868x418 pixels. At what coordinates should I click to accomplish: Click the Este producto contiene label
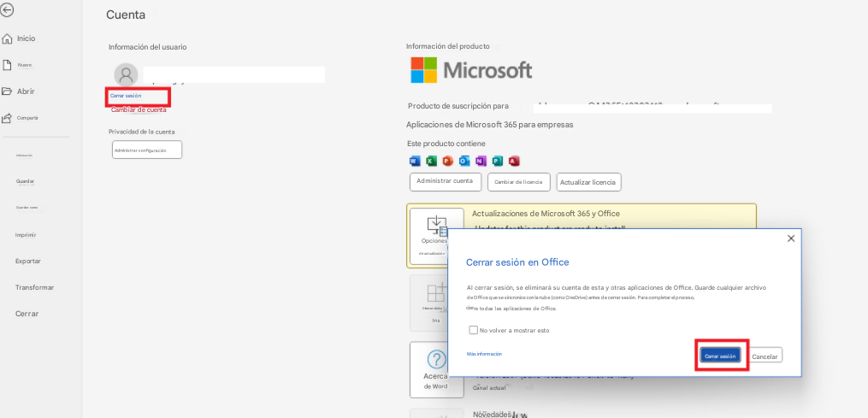pos(446,144)
